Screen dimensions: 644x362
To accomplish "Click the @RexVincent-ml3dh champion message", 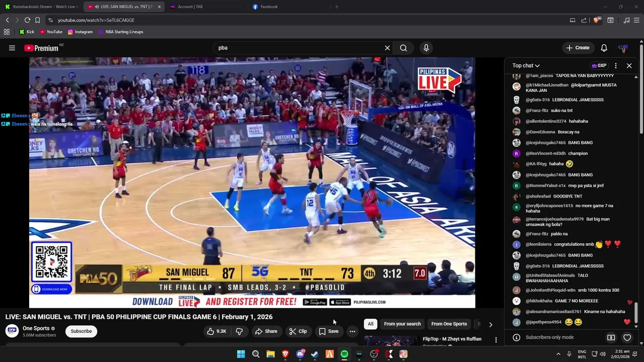I will [x=578, y=153].
